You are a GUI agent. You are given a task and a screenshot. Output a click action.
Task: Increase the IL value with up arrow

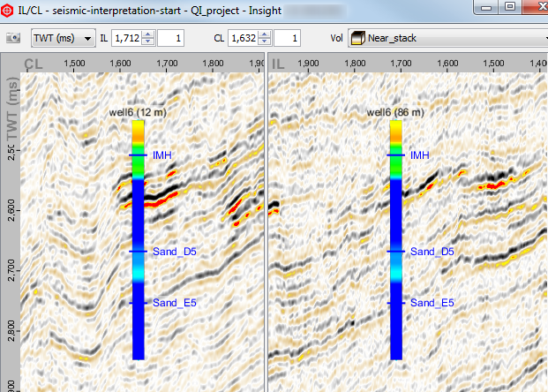tap(148, 34)
